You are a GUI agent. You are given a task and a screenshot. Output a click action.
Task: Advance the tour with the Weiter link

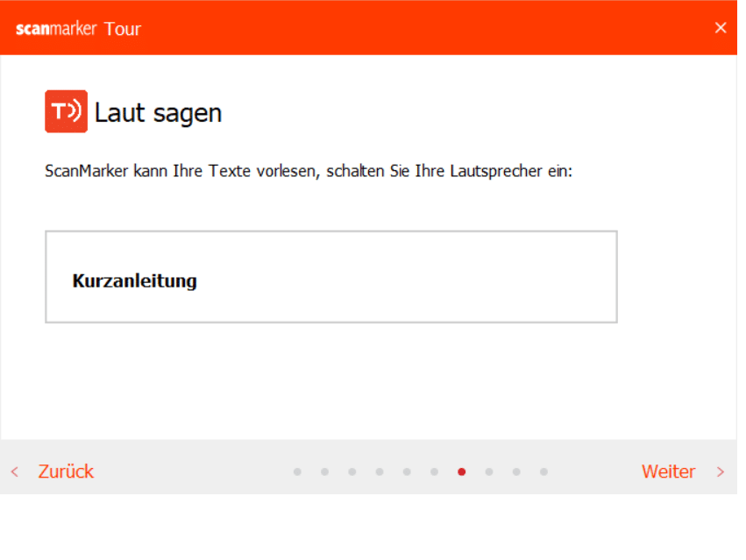(668, 471)
